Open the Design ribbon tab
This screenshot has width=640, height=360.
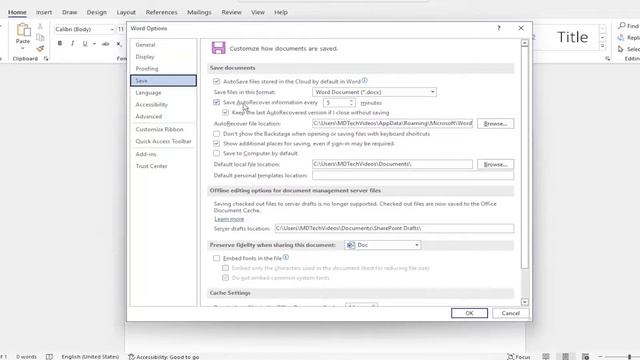(x=96, y=12)
